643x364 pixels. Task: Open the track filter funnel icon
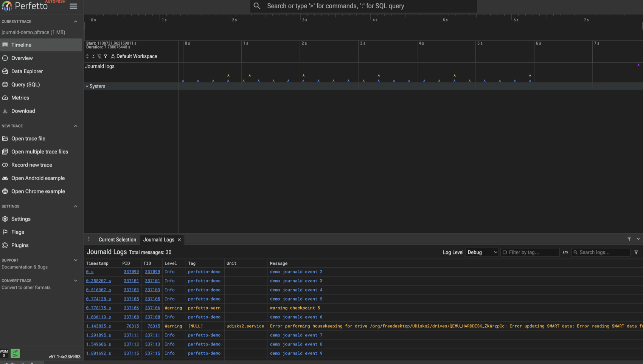pyautogui.click(x=106, y=56)
